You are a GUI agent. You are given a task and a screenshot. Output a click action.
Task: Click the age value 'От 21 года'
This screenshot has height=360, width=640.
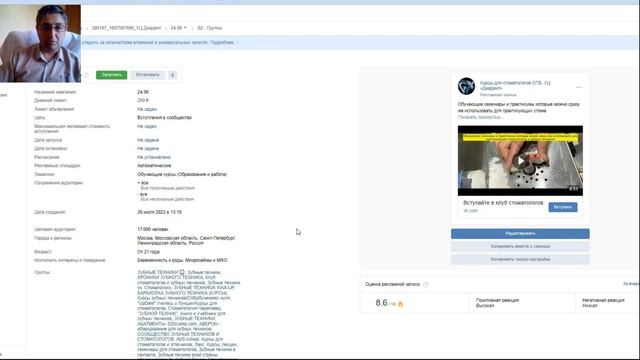149,252
